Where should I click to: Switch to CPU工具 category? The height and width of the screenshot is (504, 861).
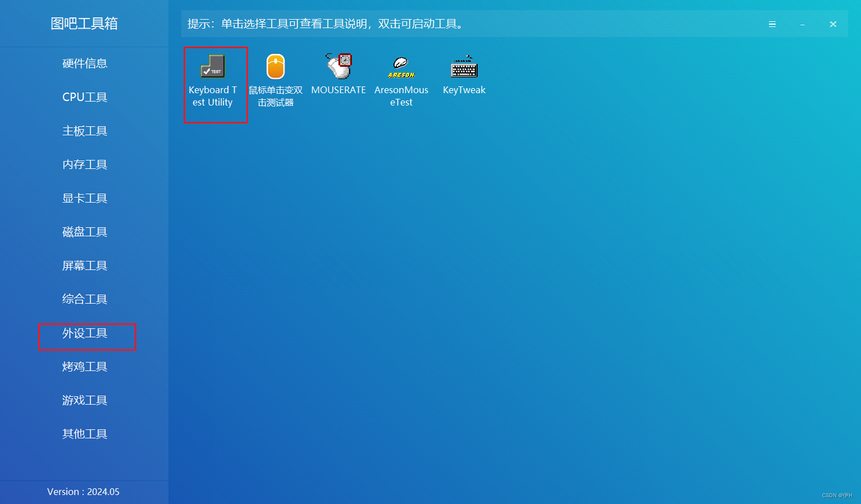[x=85, y=97]
